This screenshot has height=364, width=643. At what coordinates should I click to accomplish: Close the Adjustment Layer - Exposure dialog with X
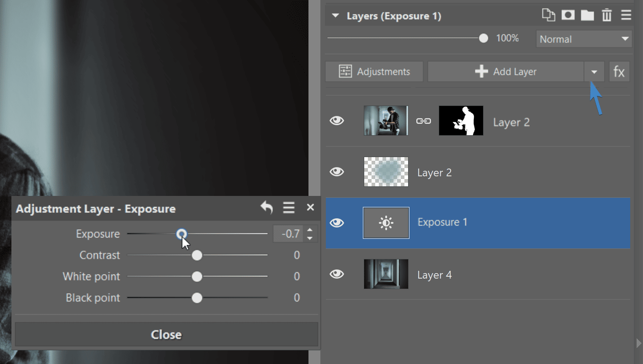[x=310, y=207]
